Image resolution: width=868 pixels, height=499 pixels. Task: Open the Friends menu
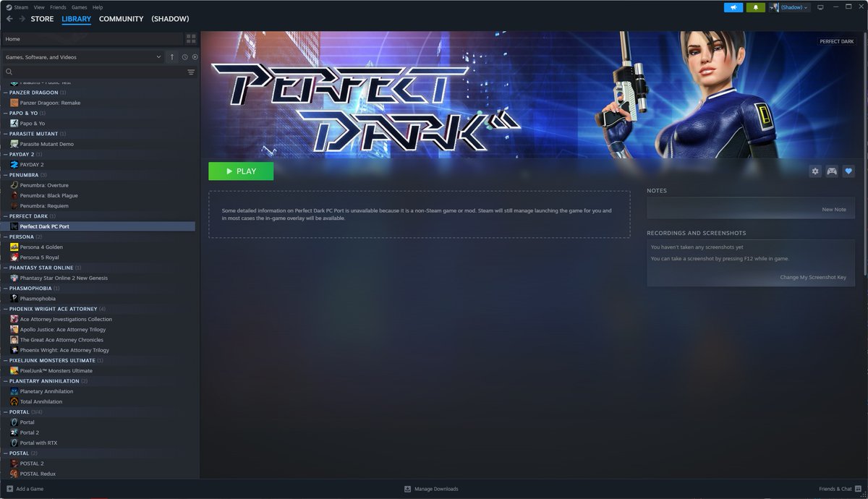pyautogui.click(x=58, y=7)
